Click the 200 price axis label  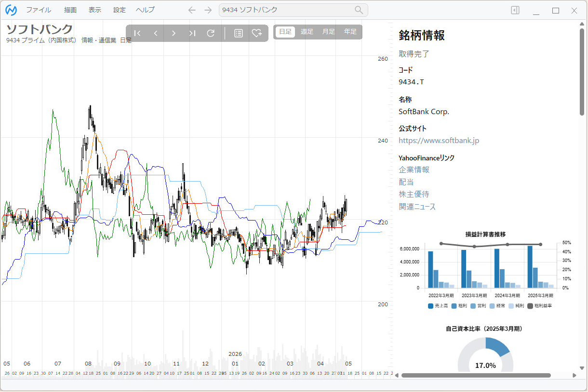pos(383,304)
